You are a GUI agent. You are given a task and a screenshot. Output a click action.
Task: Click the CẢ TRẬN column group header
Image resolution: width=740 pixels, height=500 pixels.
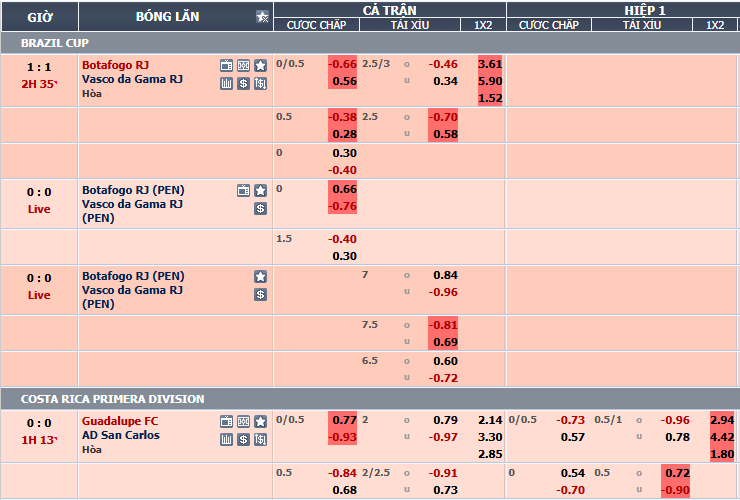coord(390,10)
